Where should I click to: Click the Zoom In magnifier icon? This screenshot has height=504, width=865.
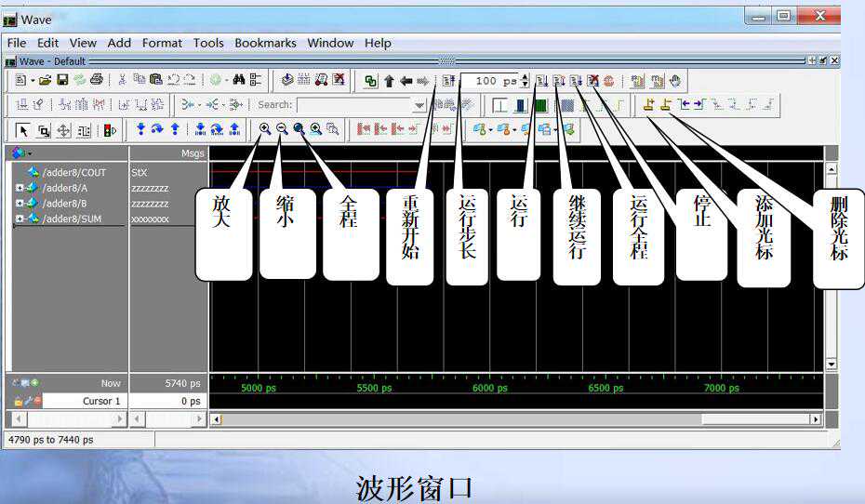click(x=265, y=130)
